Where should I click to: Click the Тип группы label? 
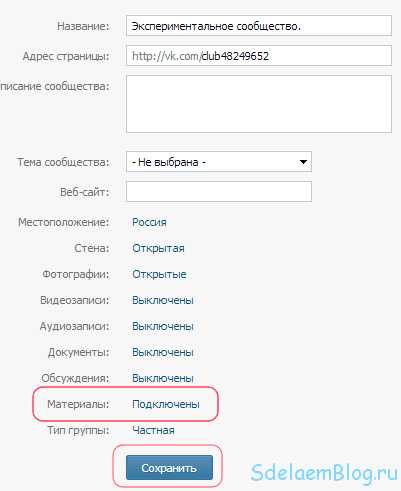click(78, 430)
